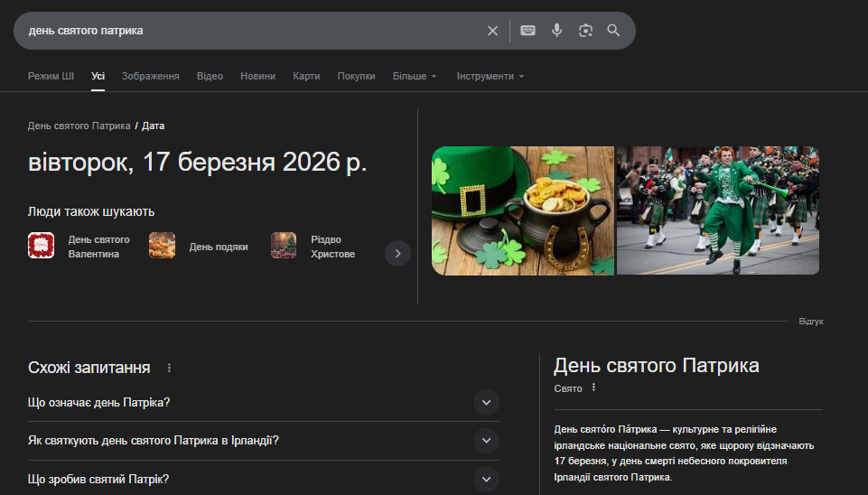This screenshot has width=868, height=495.
Task: Click the День подяки thumbnail icon
Action: point(163,246)
